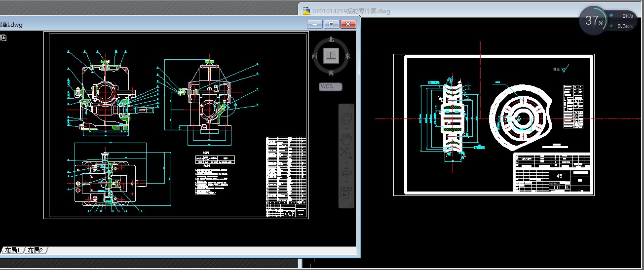The height and width of the screenshot is (270, 644).
Task: Open the WCS coordinate system dropdown
Action: (331, 87)
